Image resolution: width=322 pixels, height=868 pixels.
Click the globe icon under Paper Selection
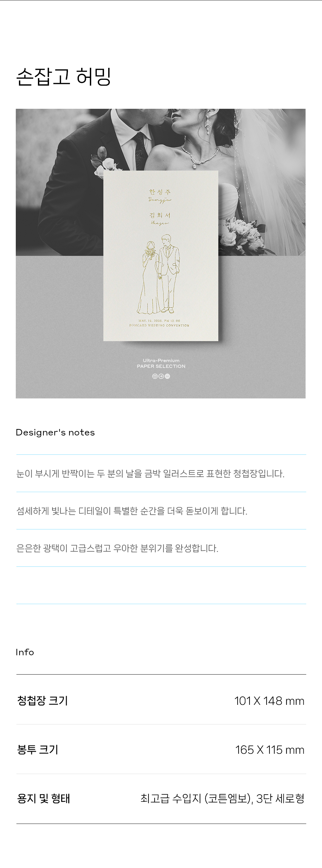click(167, 376)
